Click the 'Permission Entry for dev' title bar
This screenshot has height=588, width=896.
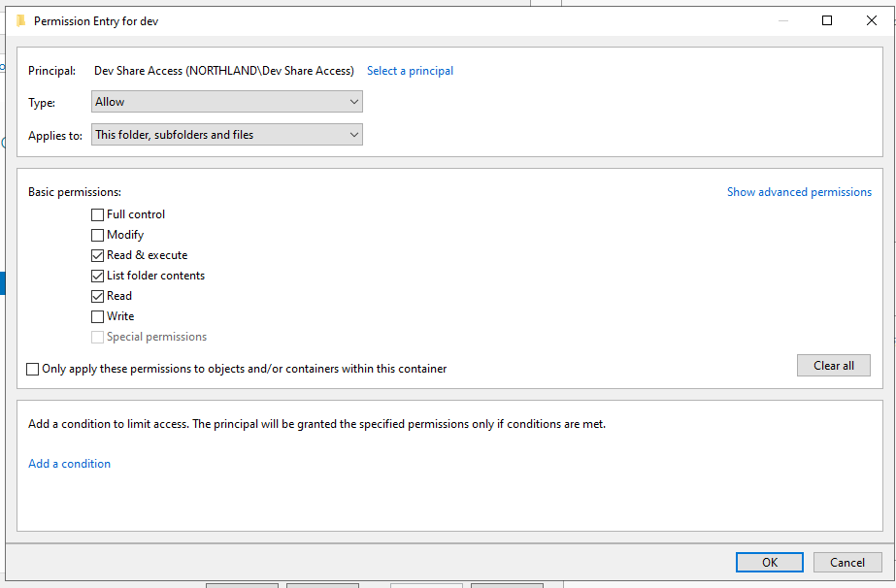coord(388,20)
